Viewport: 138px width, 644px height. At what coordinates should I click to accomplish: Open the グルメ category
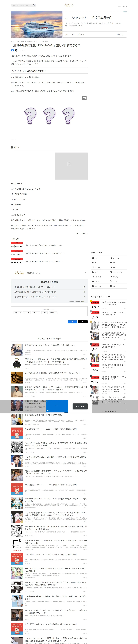118,282
